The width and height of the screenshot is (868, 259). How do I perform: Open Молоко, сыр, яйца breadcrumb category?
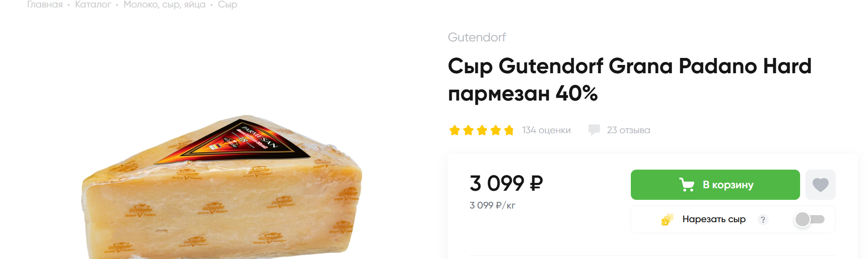[x=164, y=5]
